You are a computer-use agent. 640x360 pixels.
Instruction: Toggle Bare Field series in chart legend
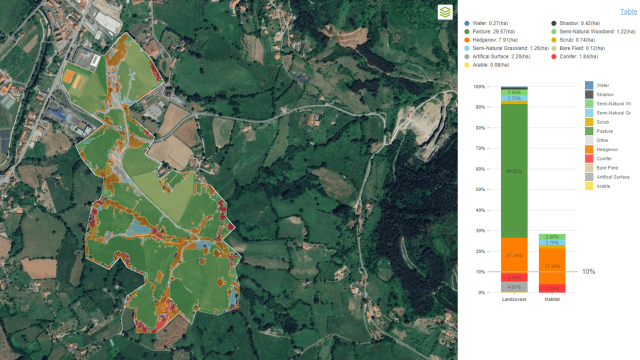[602, 168]
